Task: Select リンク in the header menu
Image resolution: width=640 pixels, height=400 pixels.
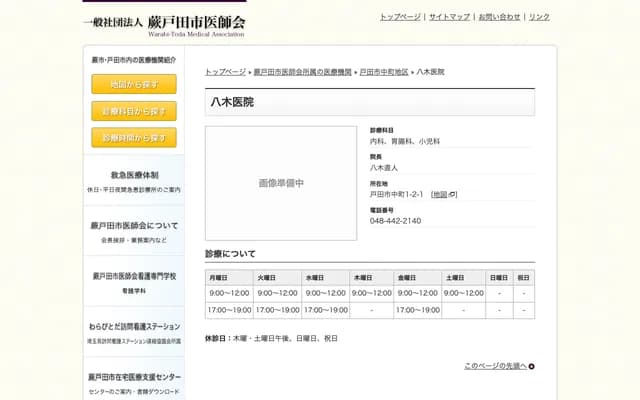Action: click(x=539, y=17)
